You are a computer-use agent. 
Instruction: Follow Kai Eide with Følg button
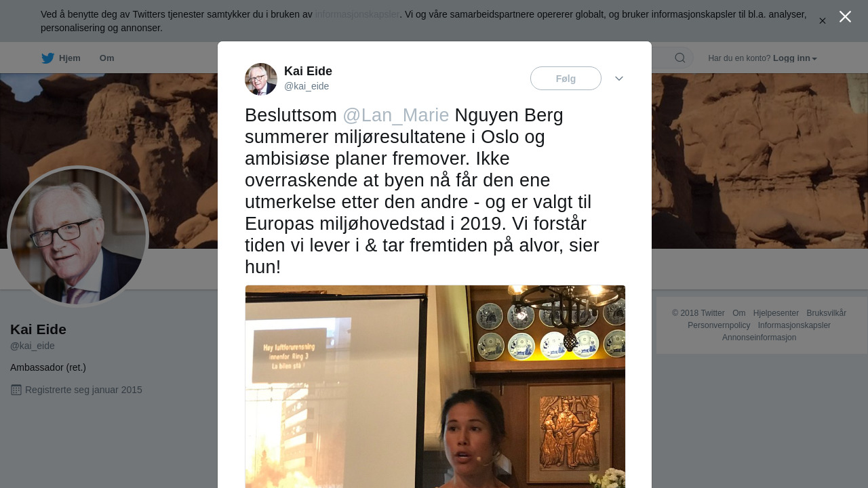coord(566,79)
